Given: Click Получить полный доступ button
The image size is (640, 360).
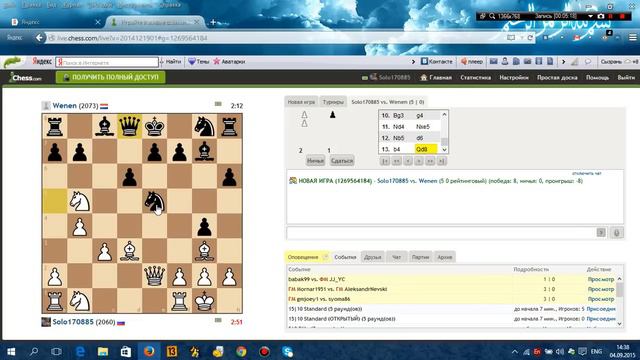Looking at the screenshot, I should (111, 77).
